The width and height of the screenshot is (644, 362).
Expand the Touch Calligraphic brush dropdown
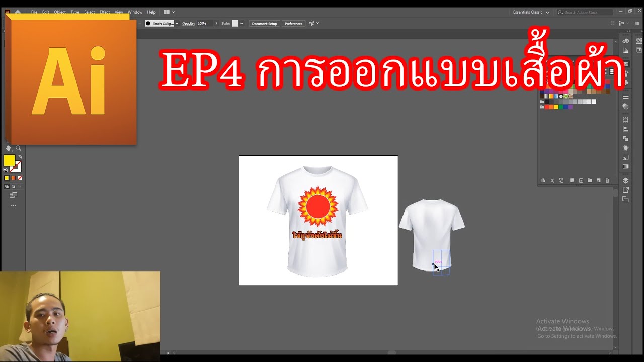pos(177,24)
